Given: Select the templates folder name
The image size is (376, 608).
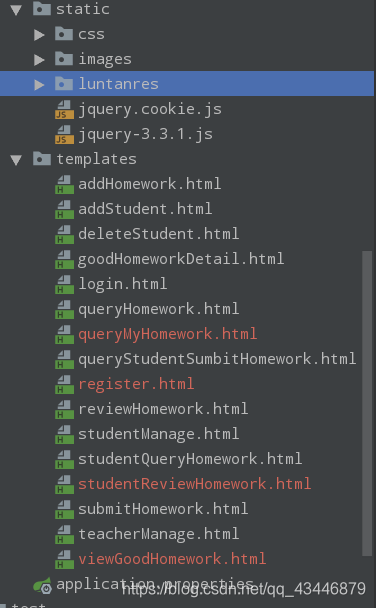Looking at the screenshot, I should [x=97, y=159].
